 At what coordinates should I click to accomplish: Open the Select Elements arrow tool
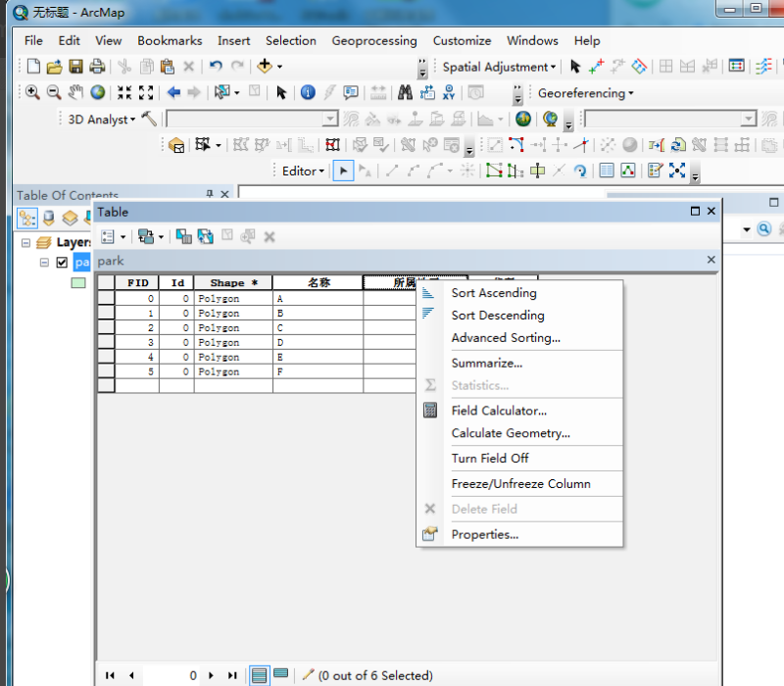coord(281,92)
